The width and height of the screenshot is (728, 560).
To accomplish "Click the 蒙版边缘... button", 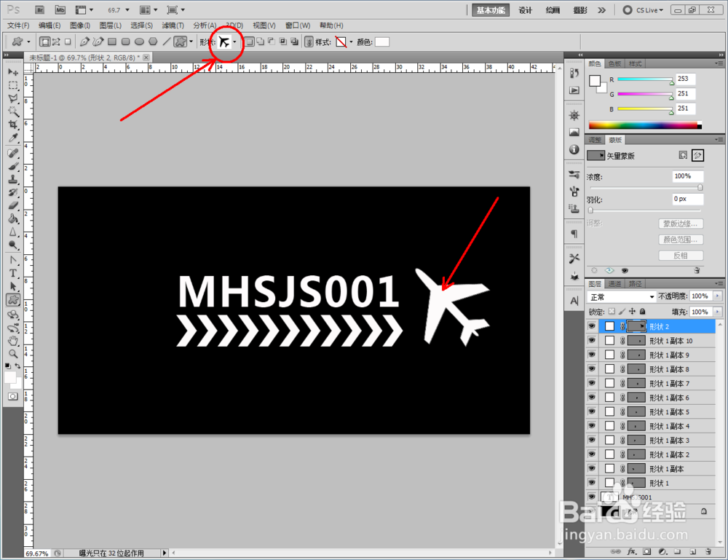I will (x=681, y=224).
